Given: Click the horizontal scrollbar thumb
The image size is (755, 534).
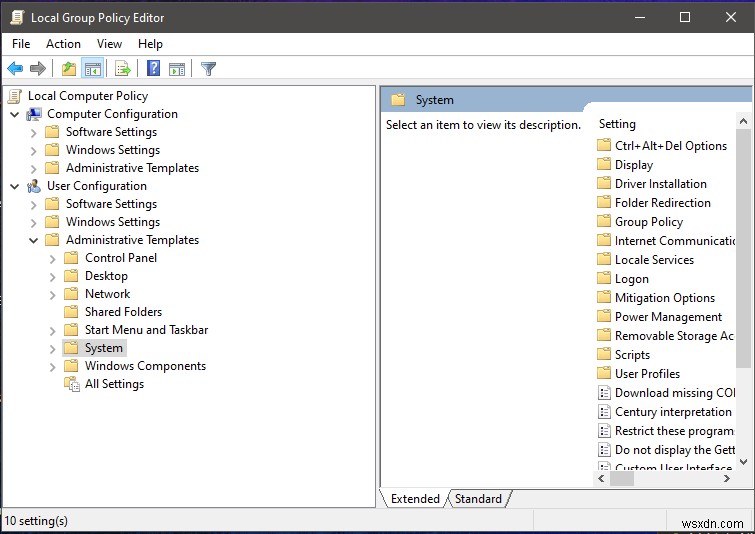Looking at the screenshot, I should click(622, 479).
